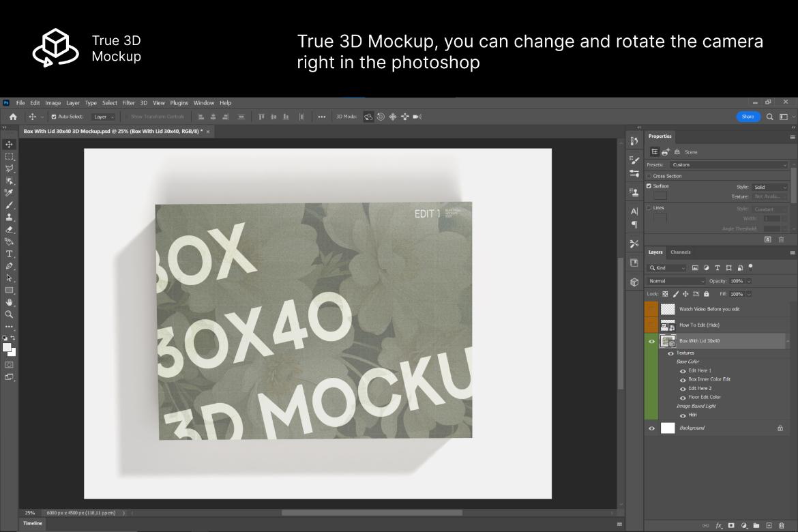Hide the Box With Lid 30x40 layer
The image size is (798, 532).
click(x=651, y=342)
